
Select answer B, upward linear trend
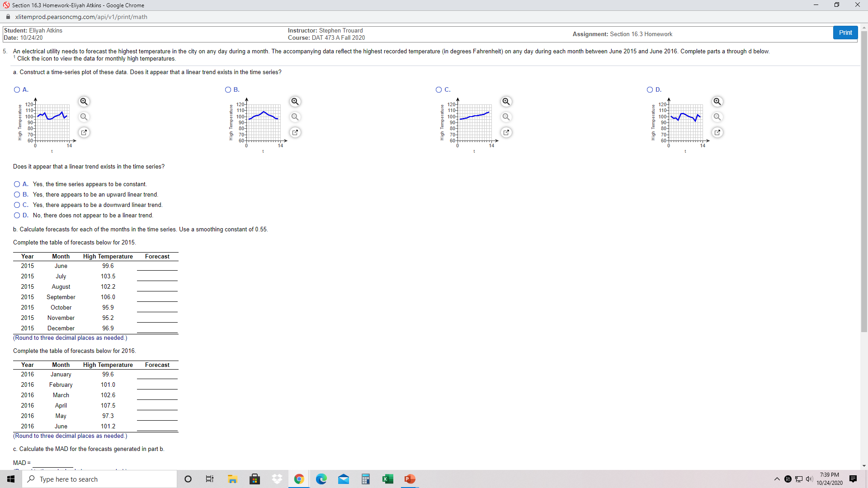[17, 194]
